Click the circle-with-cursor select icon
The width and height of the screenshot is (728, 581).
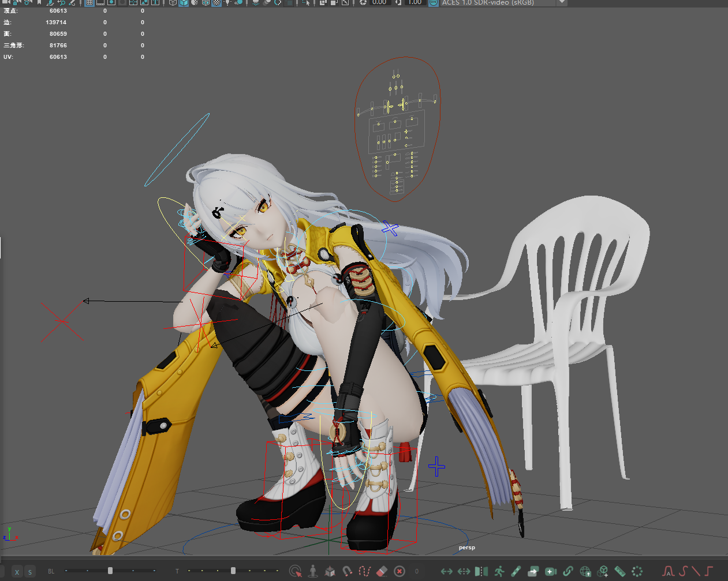click(296, 571)
